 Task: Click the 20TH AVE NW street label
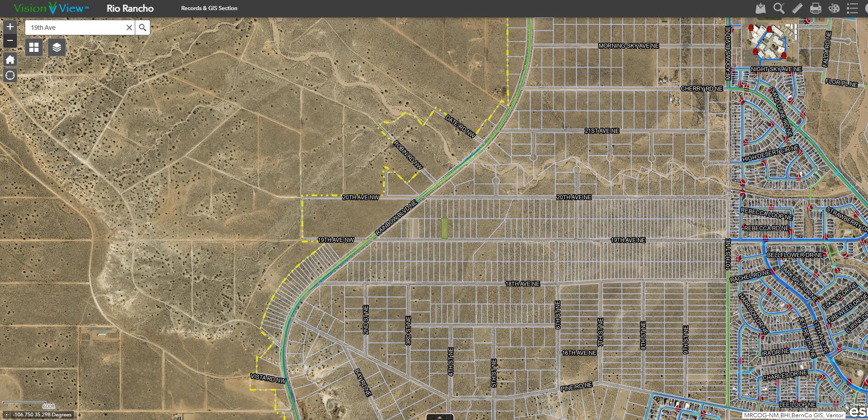pos(361,197)
